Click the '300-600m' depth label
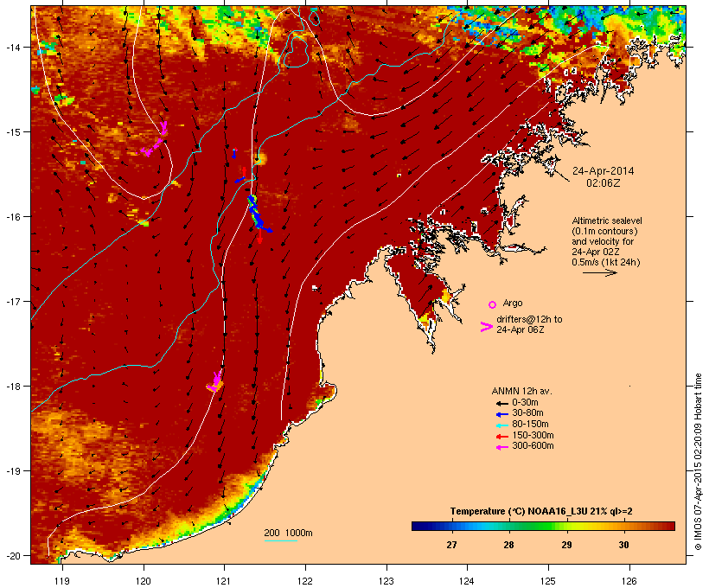 [x=533, y=446]
